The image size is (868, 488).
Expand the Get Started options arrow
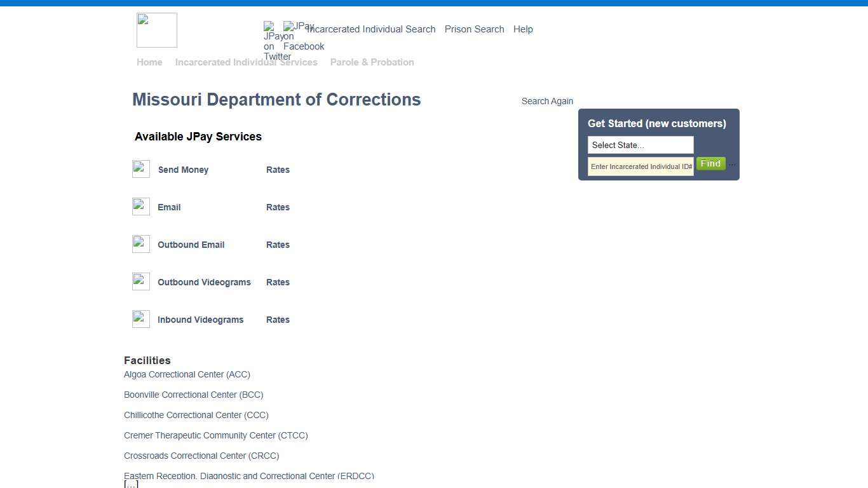coord(732,163)
